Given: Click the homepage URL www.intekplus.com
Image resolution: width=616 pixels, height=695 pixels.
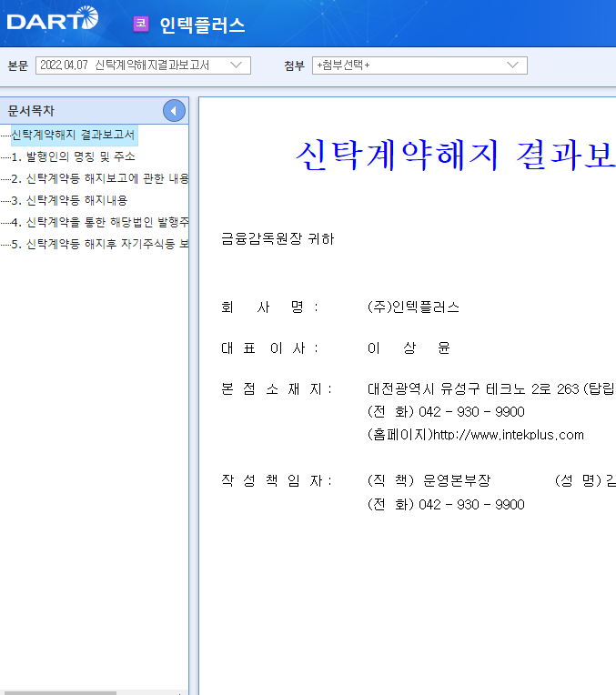Looking at the screenshot, I should pos(509,435).
